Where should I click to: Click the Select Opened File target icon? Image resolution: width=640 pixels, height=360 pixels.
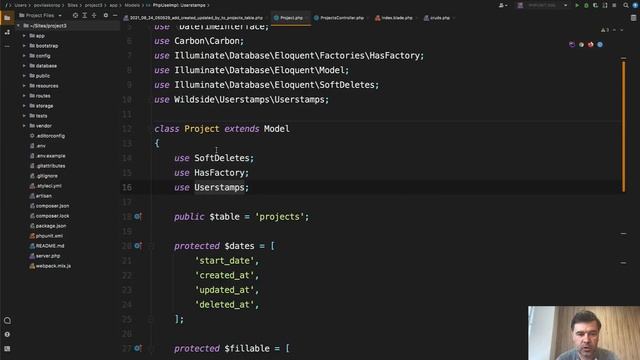[75, 16]
